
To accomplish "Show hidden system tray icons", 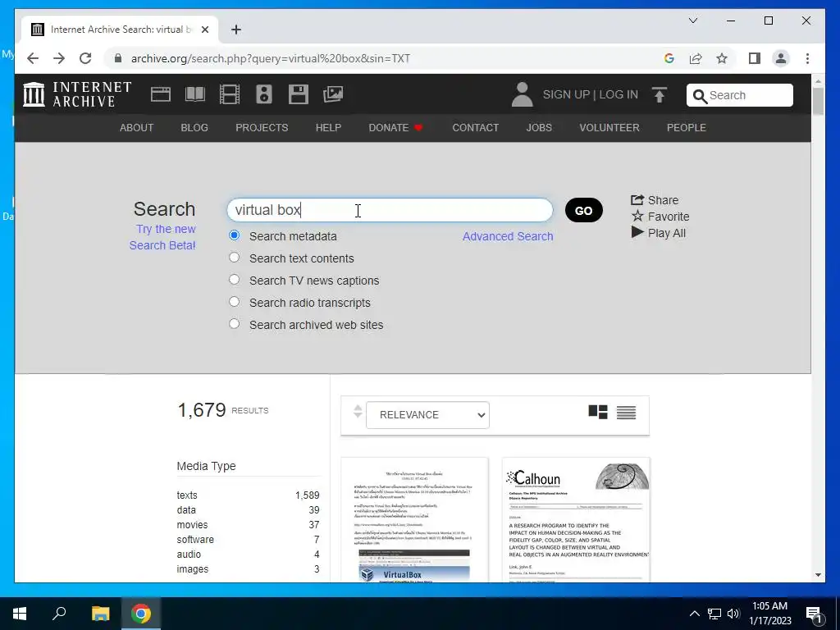I will click(694, 614).
